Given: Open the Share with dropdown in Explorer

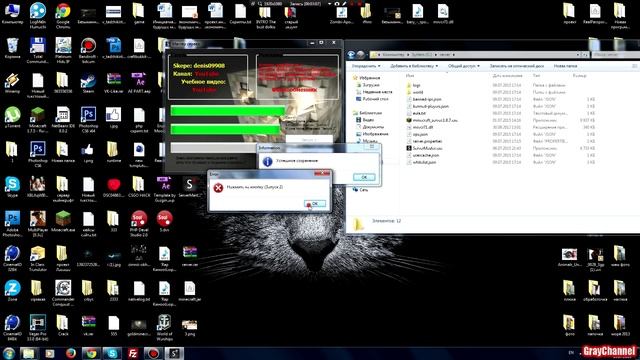Looking at the screenshot, I should [x=464, y=66].
